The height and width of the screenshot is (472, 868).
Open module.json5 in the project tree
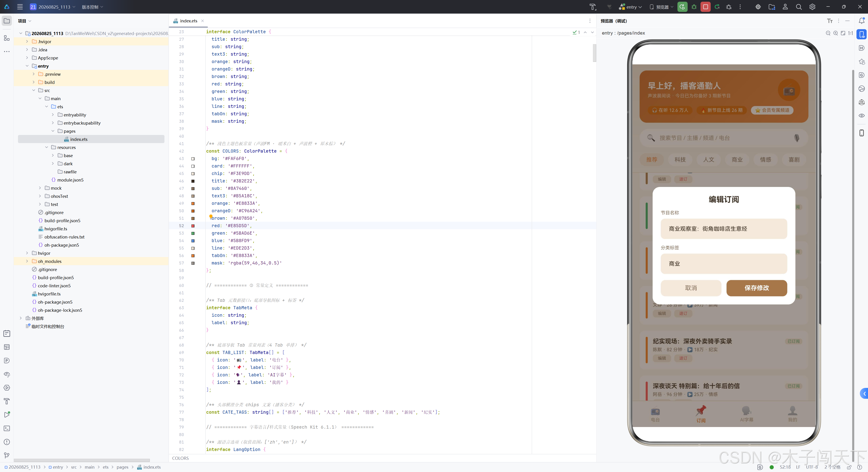pyautogui.click(x=70, y=180)
